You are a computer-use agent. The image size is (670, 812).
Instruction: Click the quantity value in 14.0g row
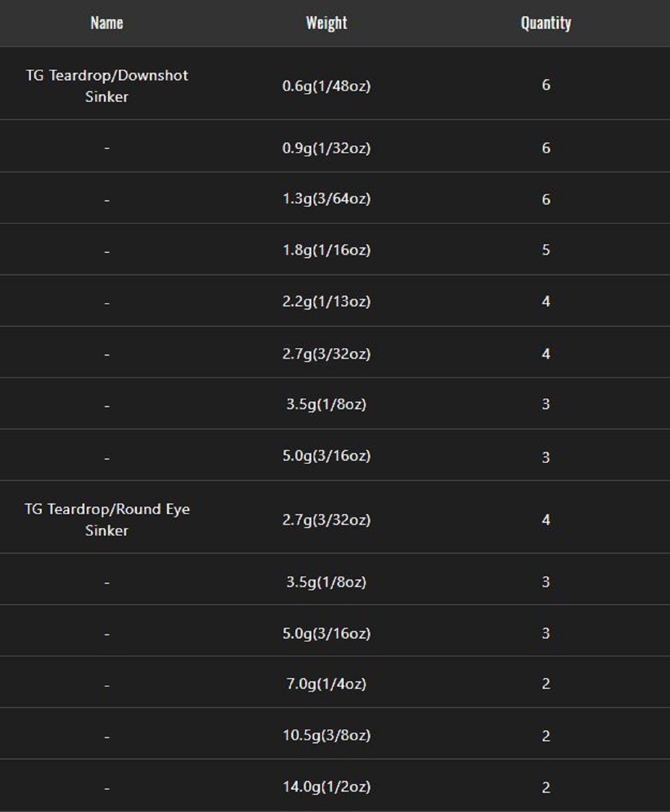coord(546,787)
